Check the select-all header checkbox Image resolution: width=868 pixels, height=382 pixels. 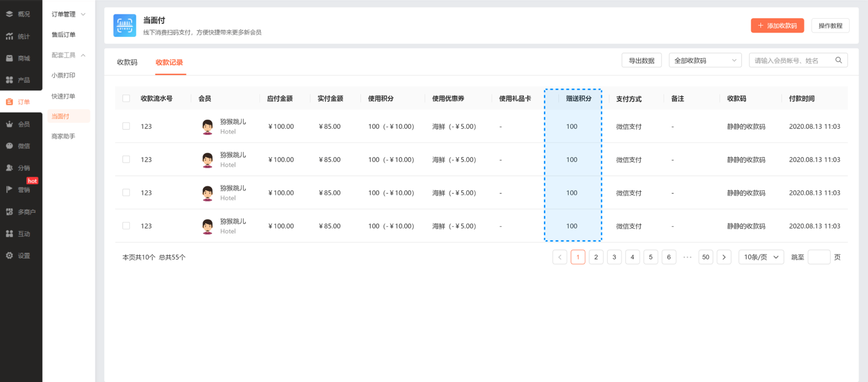126,98
